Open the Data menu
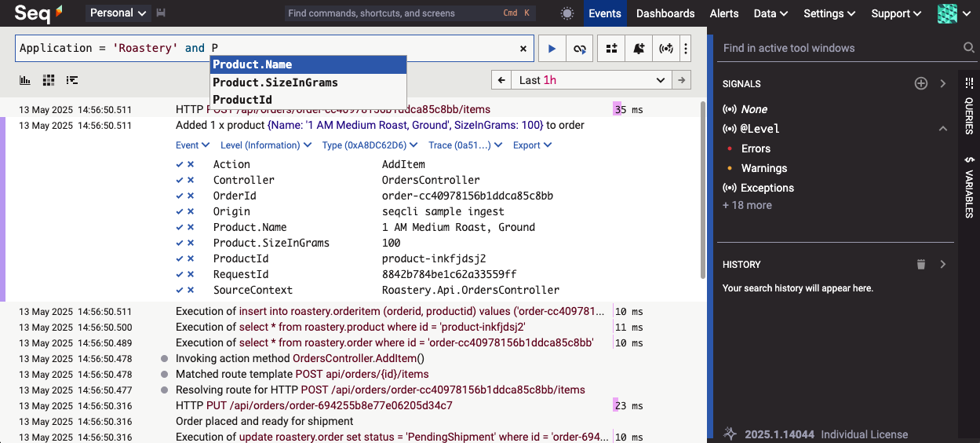The height and width of the screenshot is (443, 980). [771, 13]
